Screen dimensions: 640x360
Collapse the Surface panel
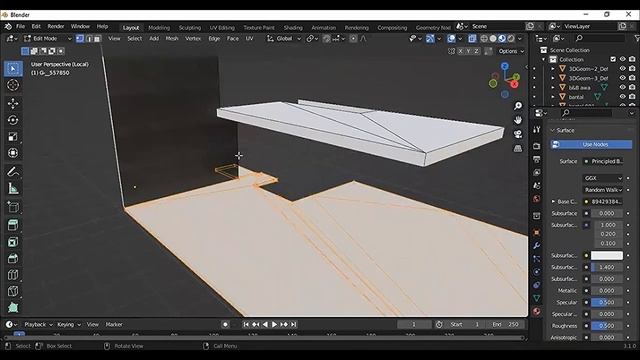tap(553, 130)
